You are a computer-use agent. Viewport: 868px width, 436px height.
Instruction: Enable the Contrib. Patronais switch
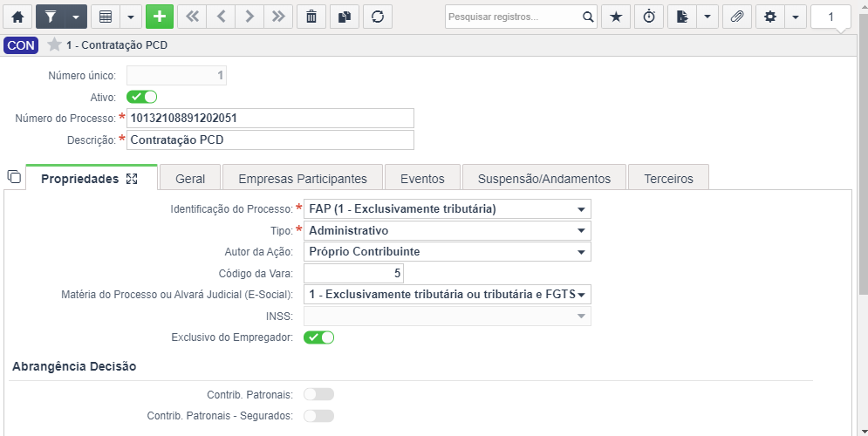319,394
